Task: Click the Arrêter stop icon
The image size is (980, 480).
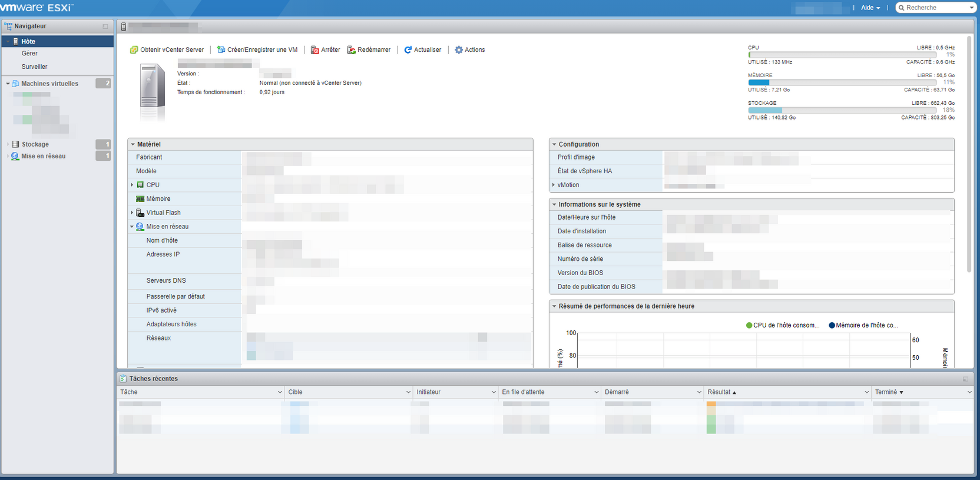Action: coord(315,50)
